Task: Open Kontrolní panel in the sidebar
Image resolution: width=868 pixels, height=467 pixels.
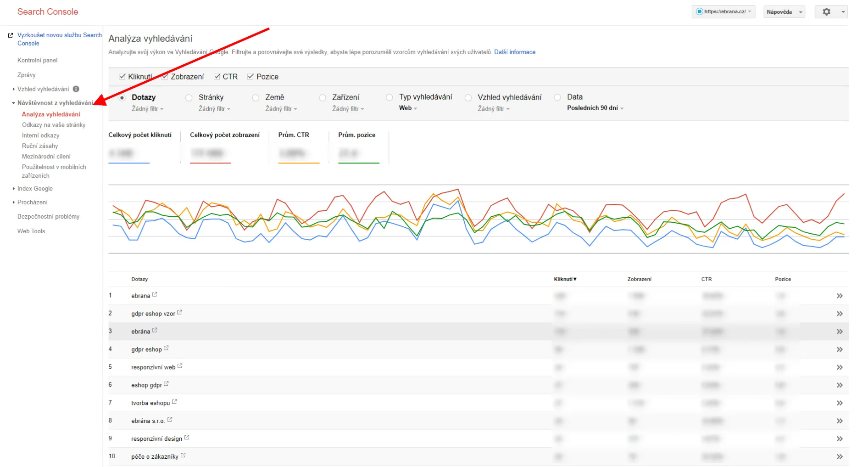Action: 38,60
